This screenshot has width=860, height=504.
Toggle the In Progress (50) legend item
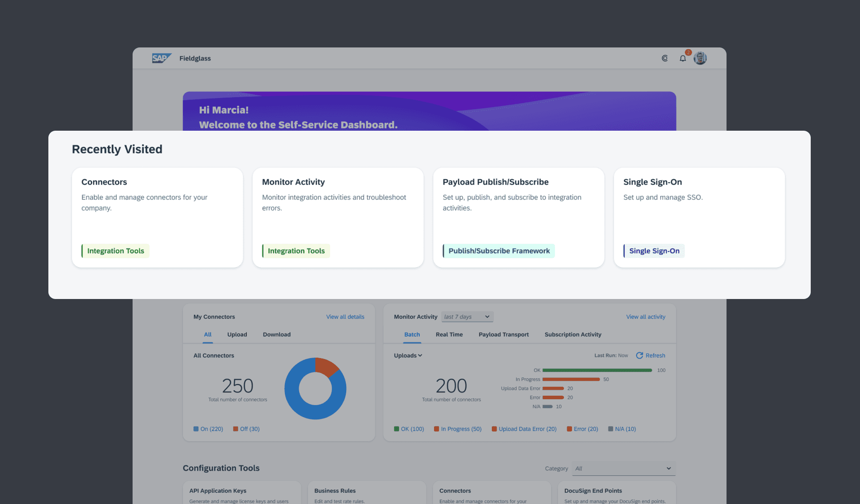tap(458, 429)
